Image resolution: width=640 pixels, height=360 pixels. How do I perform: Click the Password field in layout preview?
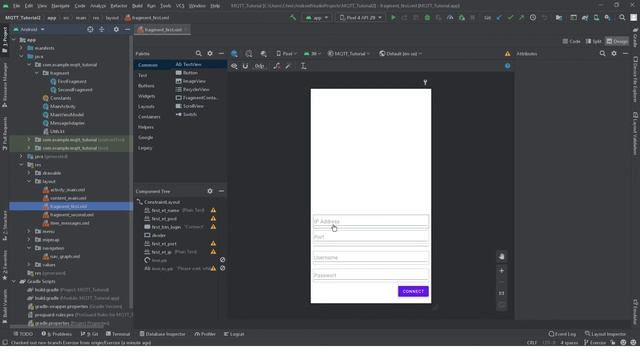[x=371, y=275]
